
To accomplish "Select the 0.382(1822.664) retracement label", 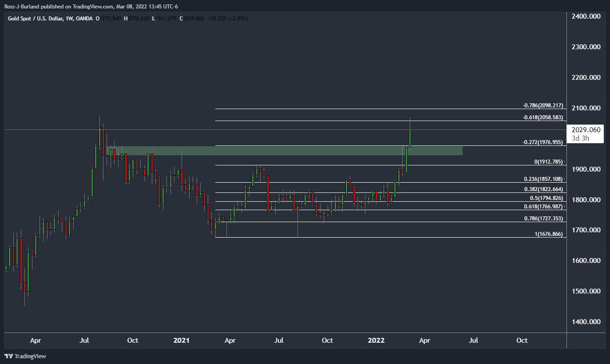I will click(543, 189).
